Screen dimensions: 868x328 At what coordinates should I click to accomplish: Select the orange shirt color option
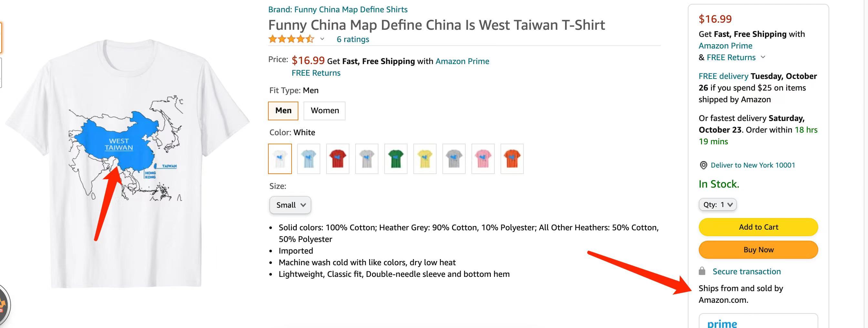tap(512, 159)
